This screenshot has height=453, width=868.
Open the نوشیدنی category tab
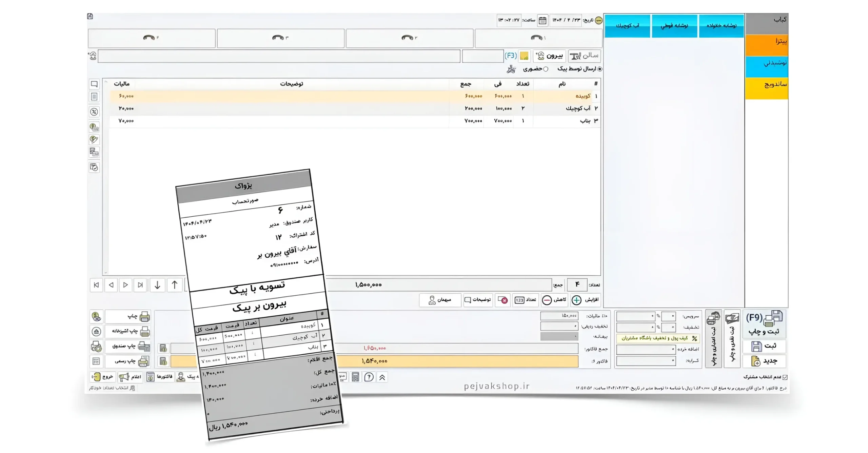(767, 66)
